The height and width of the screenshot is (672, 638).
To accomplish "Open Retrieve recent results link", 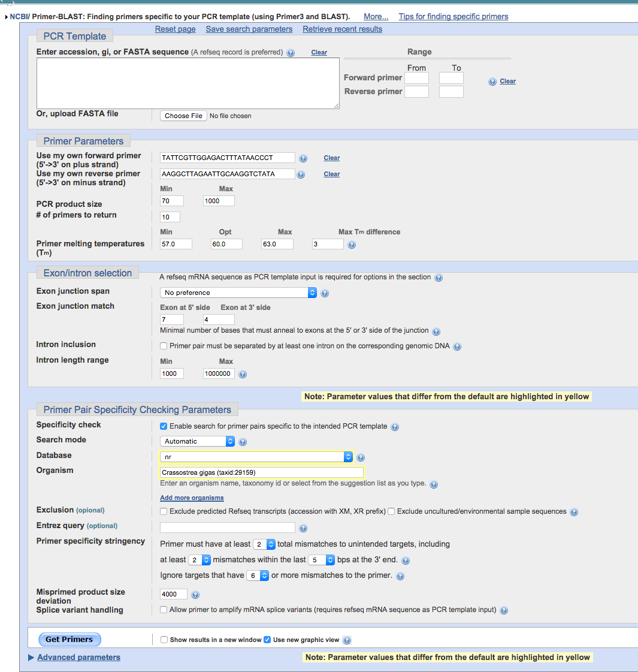I will (342, 29).
